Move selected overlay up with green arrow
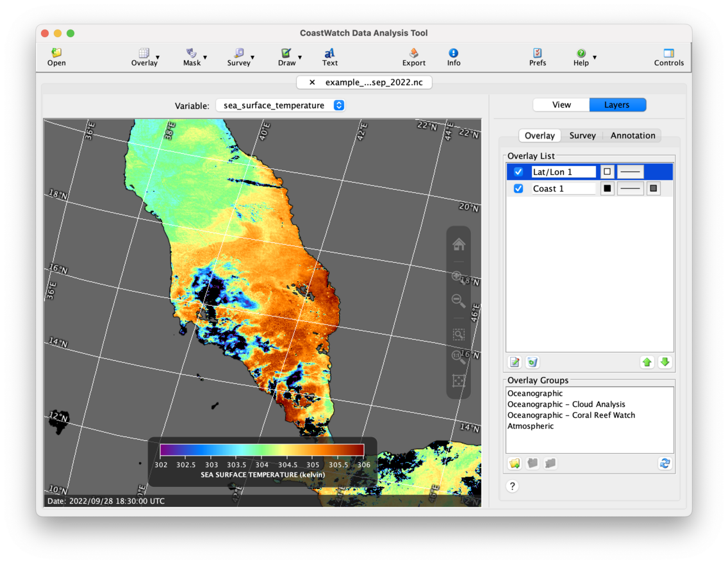The image size is (728, 564). coord(647,362)
